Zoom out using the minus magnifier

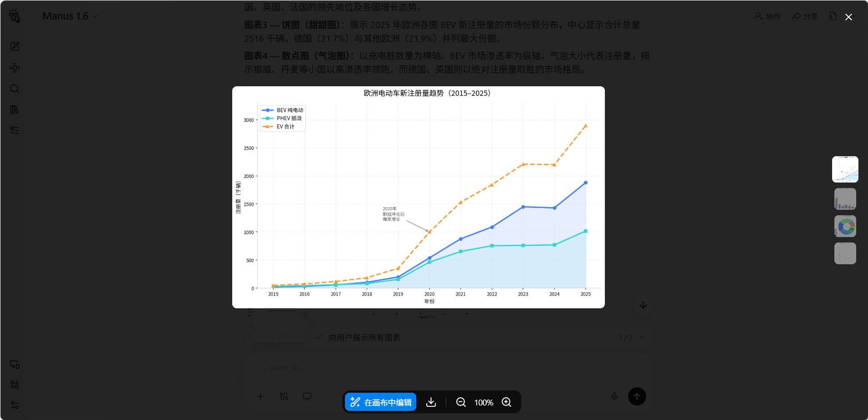(461, 402)
